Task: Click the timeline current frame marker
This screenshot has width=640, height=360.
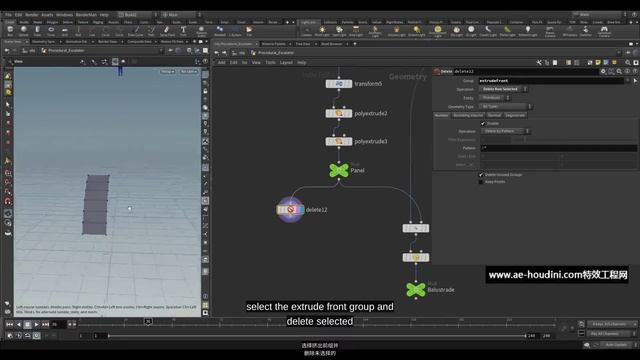Action: [148, 322]
